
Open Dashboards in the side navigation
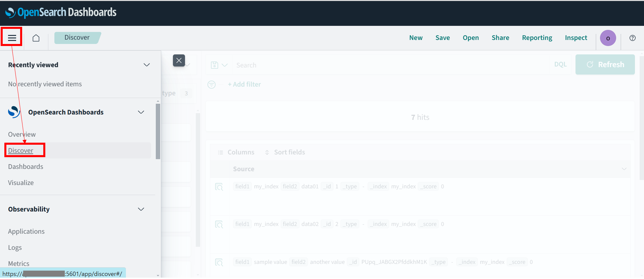point(26,167)
